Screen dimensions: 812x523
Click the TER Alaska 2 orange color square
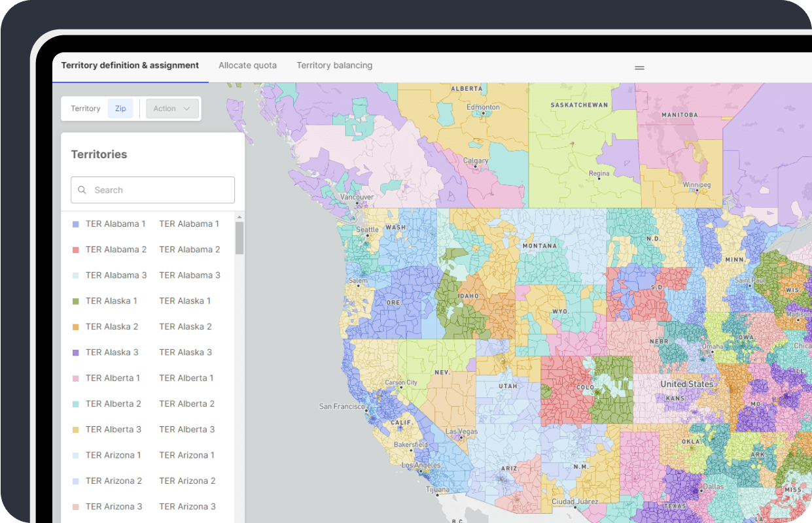click(74, 326)
